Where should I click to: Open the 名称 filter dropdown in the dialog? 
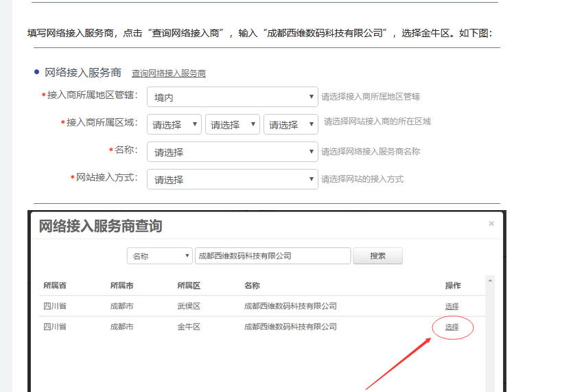[x=160, y=256]
